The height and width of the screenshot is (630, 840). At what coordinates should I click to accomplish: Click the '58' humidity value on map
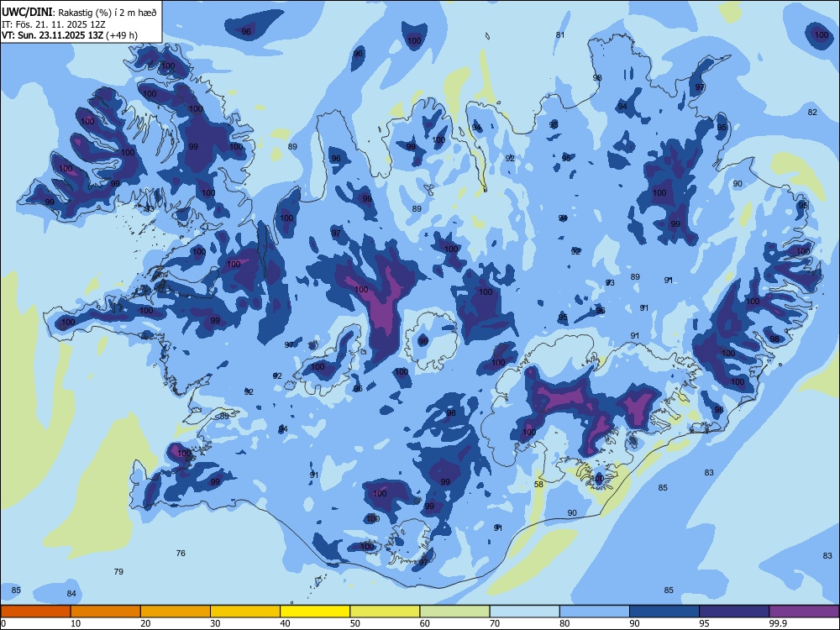[539, 485]
